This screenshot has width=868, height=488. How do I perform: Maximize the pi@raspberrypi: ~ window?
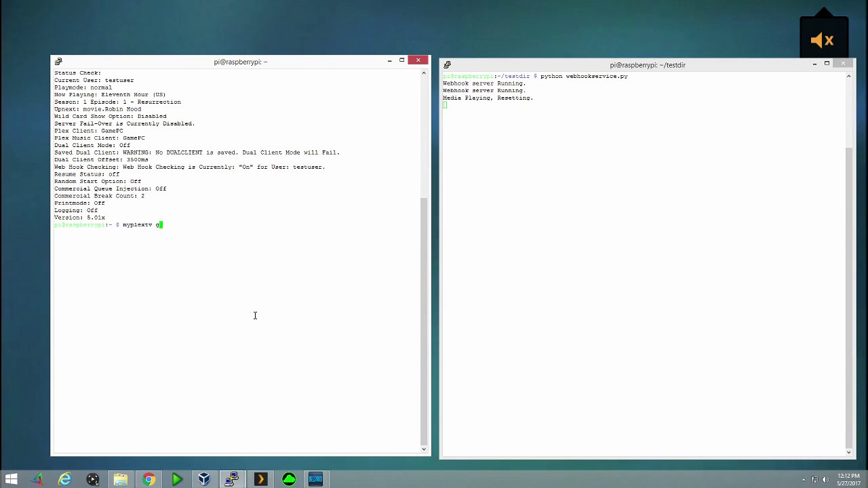(x=401, y=61)
